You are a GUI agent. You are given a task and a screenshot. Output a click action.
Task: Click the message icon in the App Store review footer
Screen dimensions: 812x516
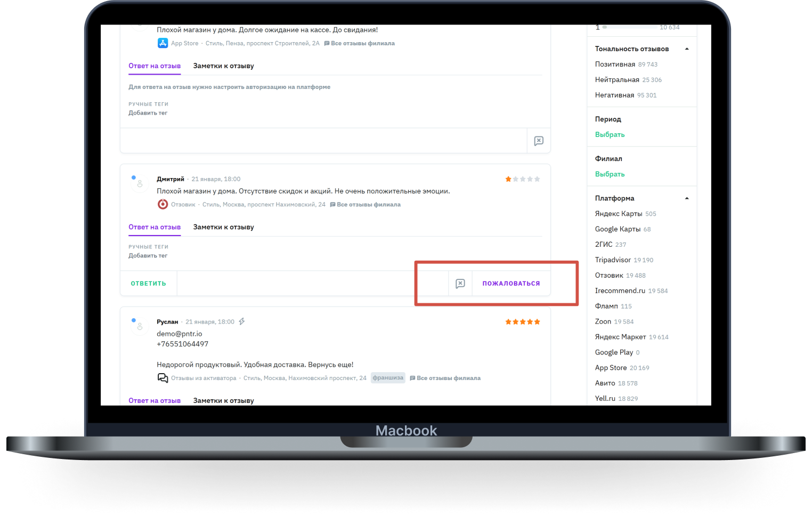click(539, 141)
